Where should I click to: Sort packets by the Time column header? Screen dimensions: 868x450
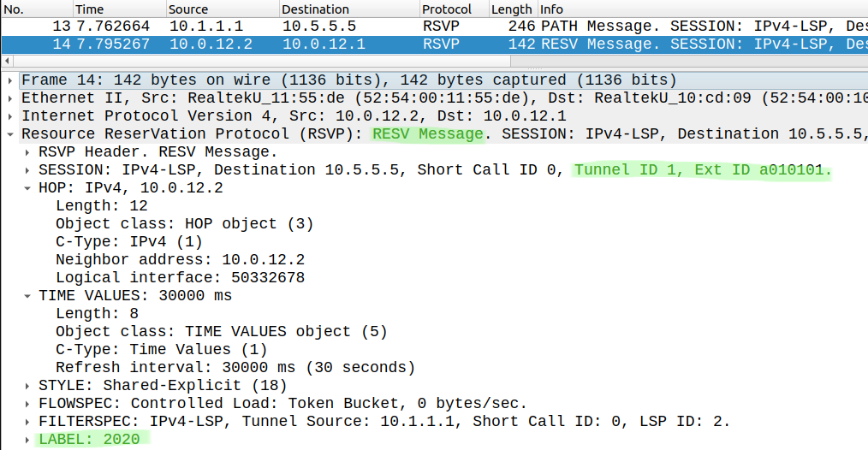click(120, 9)
